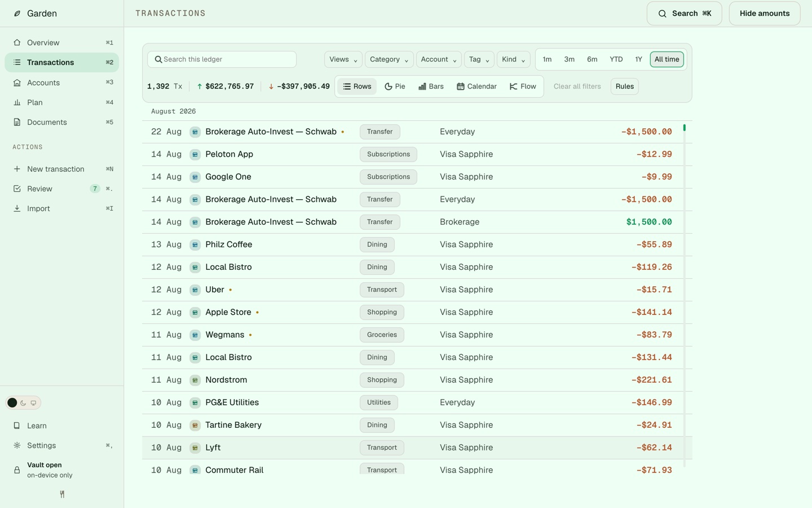Click the Search this ledger field

pyautogui.click(x=222, y=59)
